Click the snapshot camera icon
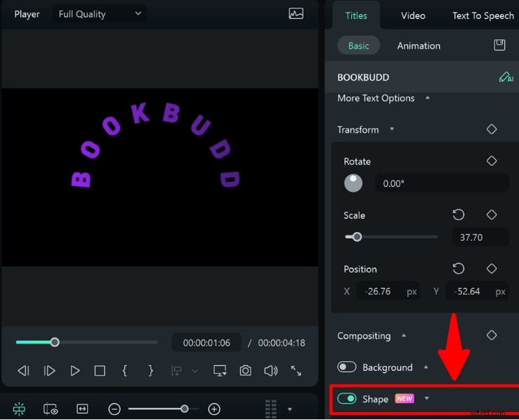519x420 pixels. tap(245, 371)
